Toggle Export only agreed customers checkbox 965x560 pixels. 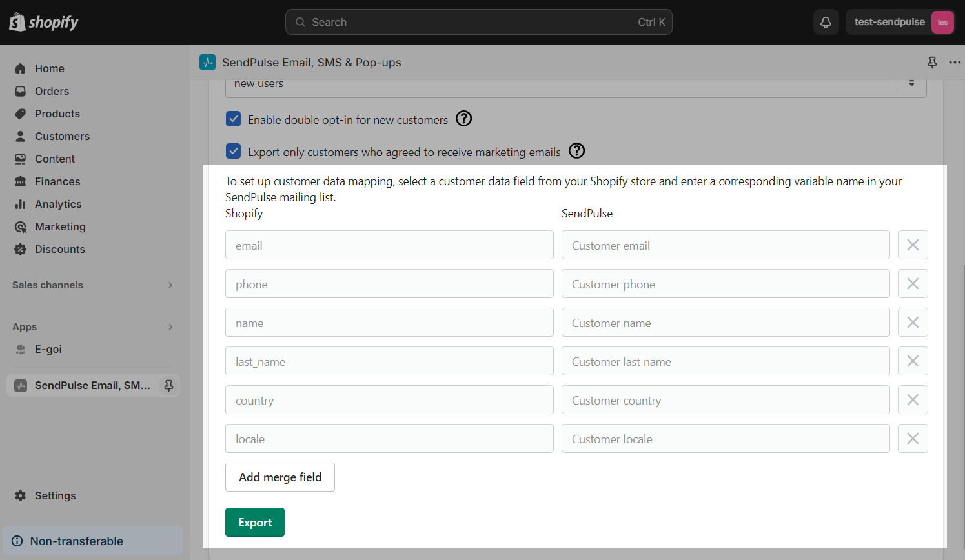click(234, 151)
